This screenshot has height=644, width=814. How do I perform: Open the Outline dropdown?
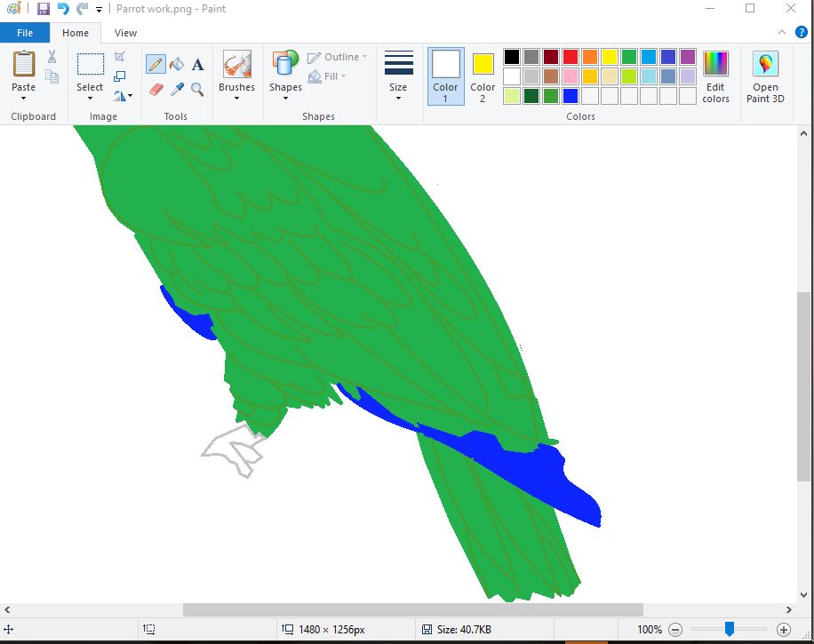coord(338,57)
